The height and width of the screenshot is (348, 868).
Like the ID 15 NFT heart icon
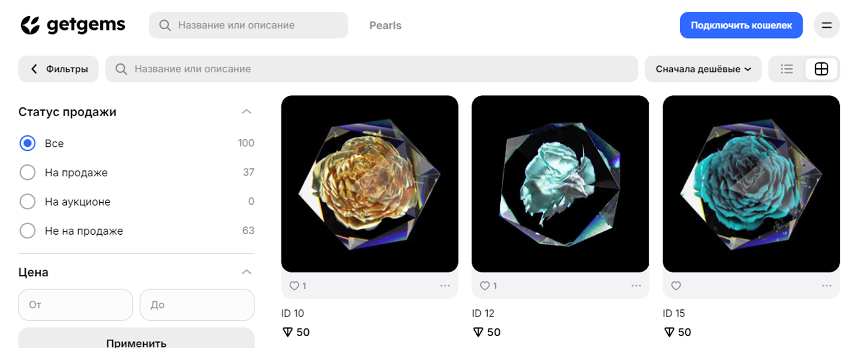(x=676, y=286)
